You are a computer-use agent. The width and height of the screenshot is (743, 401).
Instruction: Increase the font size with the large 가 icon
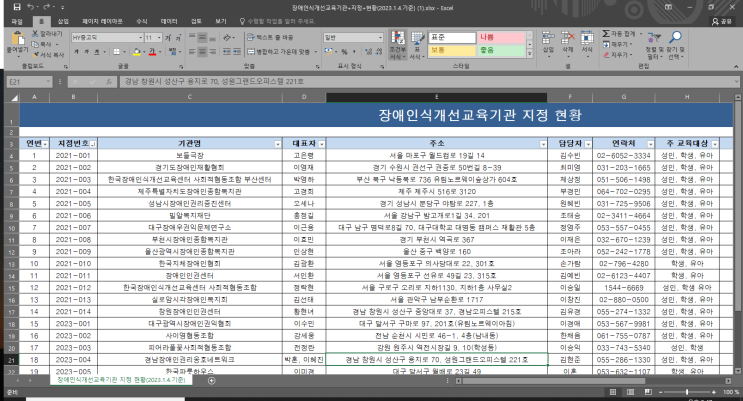pyautogui.click(x=168, y=37)
